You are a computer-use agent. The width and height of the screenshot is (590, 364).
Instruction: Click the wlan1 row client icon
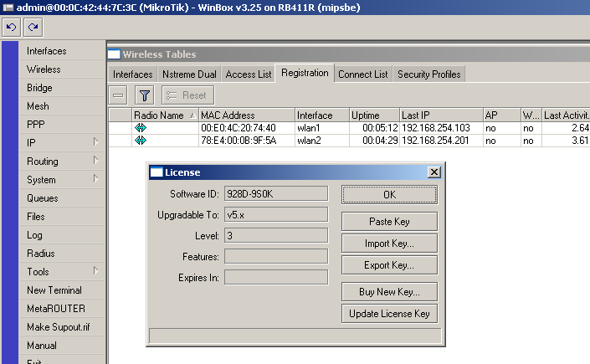141,128
